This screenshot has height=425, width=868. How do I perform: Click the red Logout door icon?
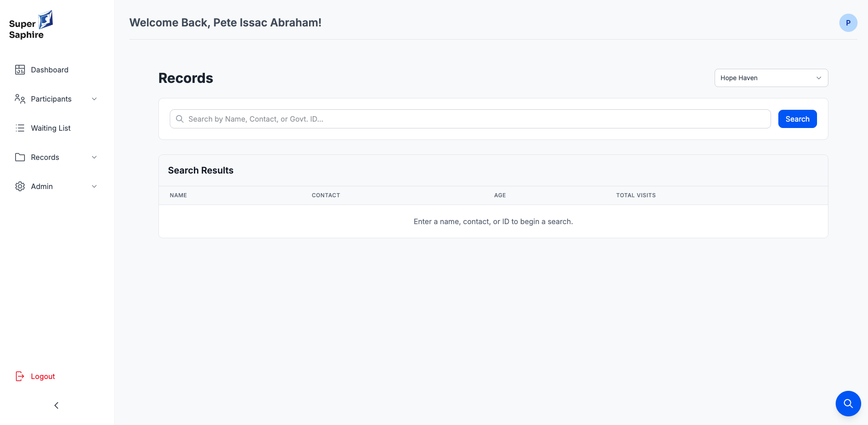coord(20,376)
